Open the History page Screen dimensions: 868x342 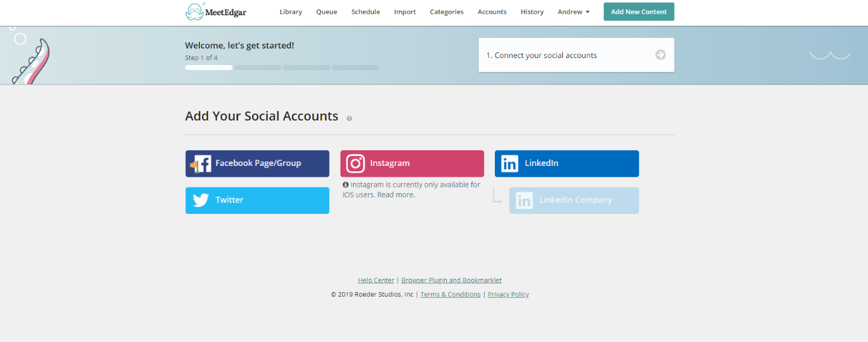tap(532, 12)
